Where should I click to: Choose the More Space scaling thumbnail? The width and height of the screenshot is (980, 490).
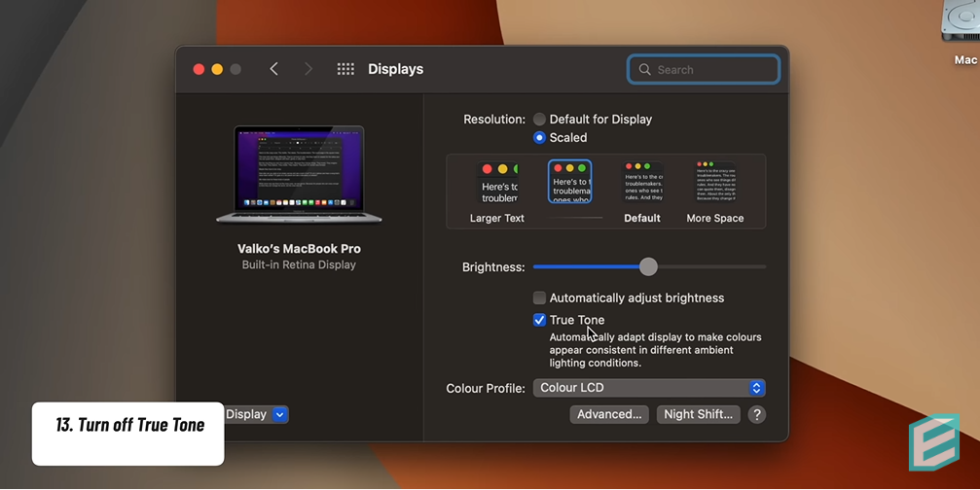coord(715,182)
